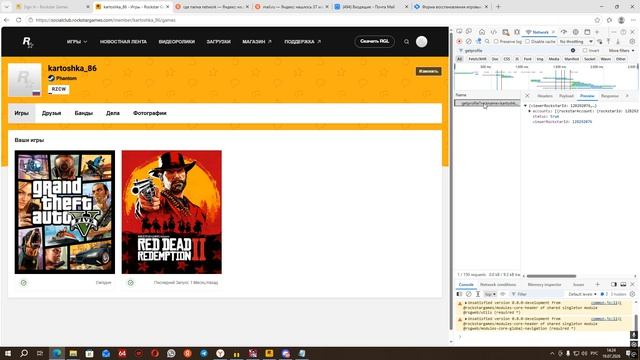
Task: Open console context top dropdown
Action: 490,294
